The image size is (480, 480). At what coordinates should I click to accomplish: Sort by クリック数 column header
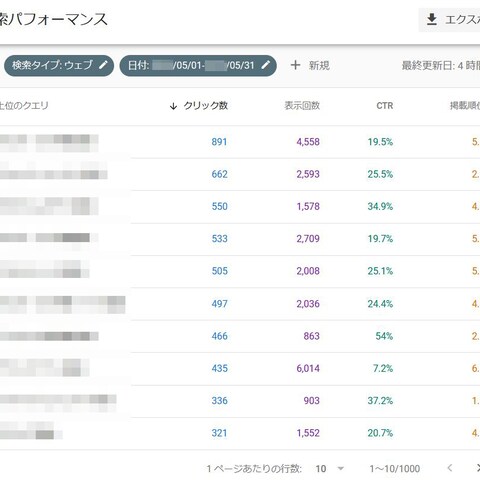coord(205,106)
